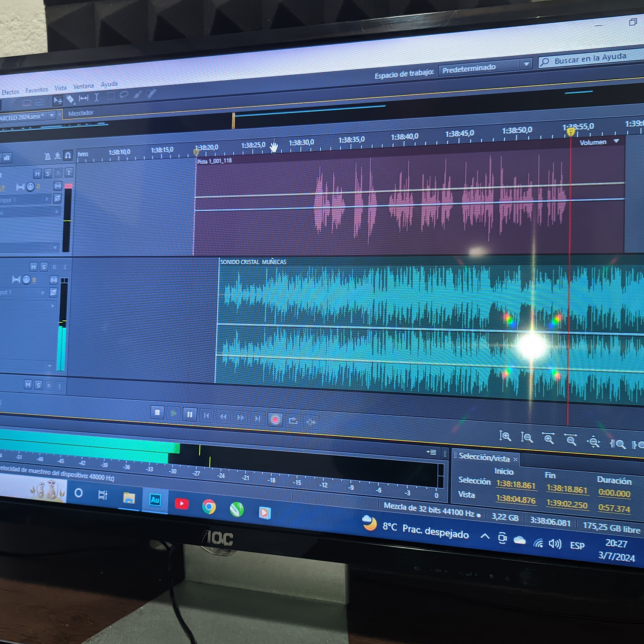Mute the Pista 1 track
Screen dimensions: 644x644
click(x=37, y=174)
